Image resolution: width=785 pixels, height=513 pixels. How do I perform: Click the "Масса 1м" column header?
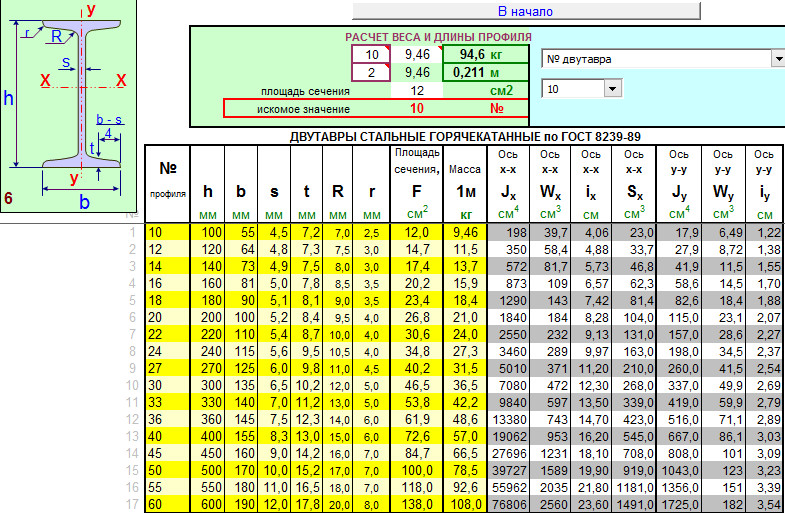465,184
